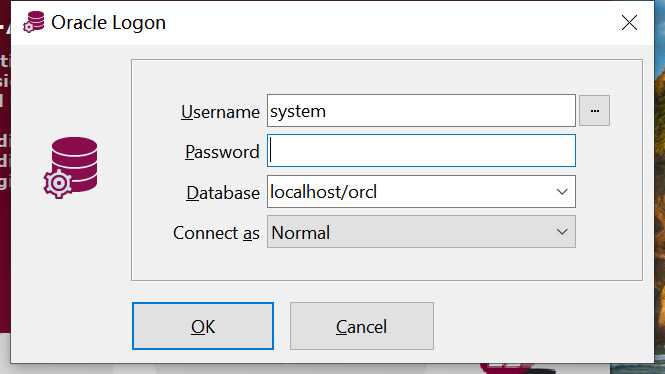The width and height of the screenshot is (665, 374).
Task: Click the Oracle Logon title bar database icon
Action: pos(34,22)
